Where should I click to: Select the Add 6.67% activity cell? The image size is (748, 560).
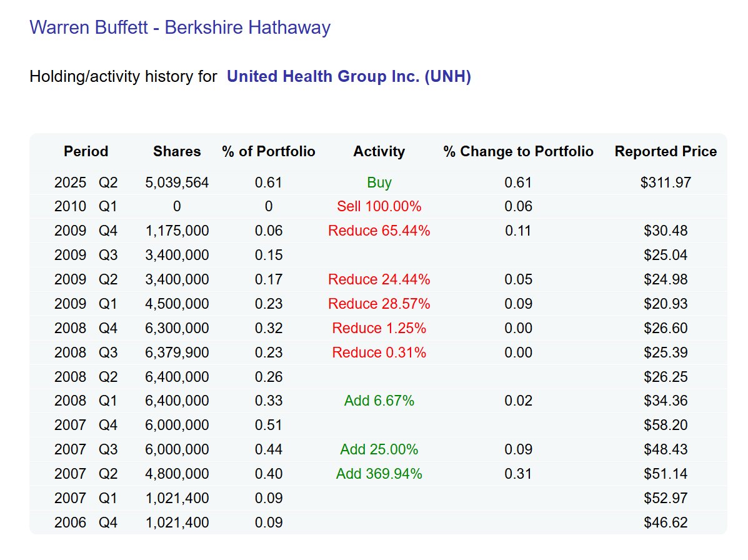[x=379, y=401]
